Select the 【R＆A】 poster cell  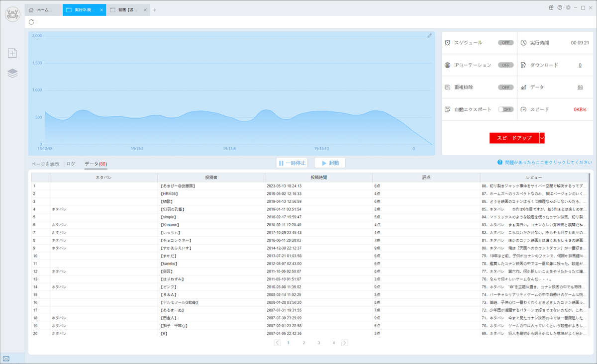tap(211, 294)
